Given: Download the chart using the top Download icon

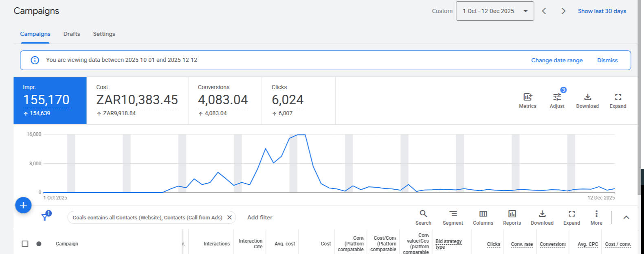Looking at the screenshot, I should 587,97.
